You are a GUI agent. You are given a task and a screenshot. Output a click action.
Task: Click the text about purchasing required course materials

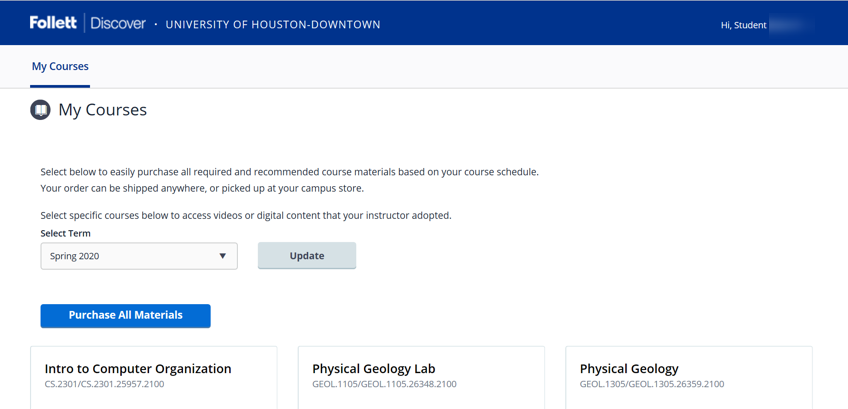(x=290, y=173)
